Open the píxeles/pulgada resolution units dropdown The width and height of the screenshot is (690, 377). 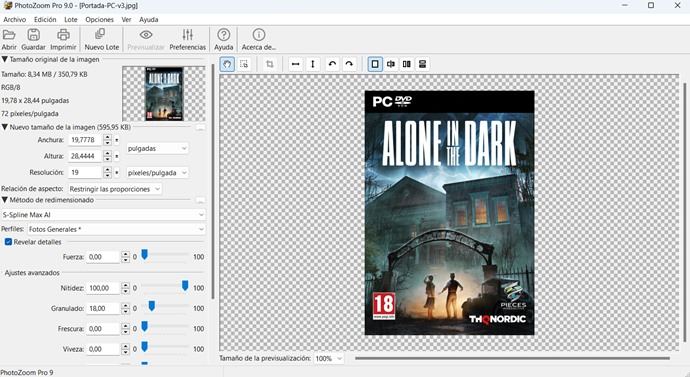157,173
